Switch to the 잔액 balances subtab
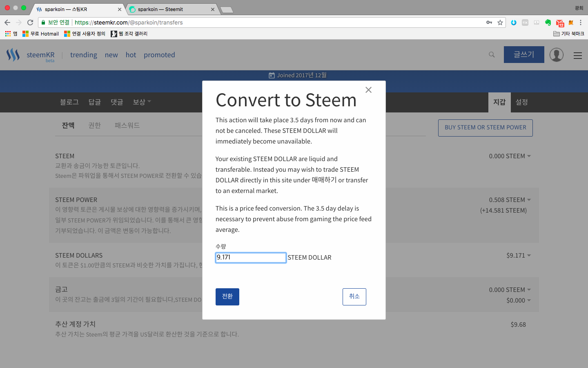The width and height of the screenshot is (588, 368). 68,126
